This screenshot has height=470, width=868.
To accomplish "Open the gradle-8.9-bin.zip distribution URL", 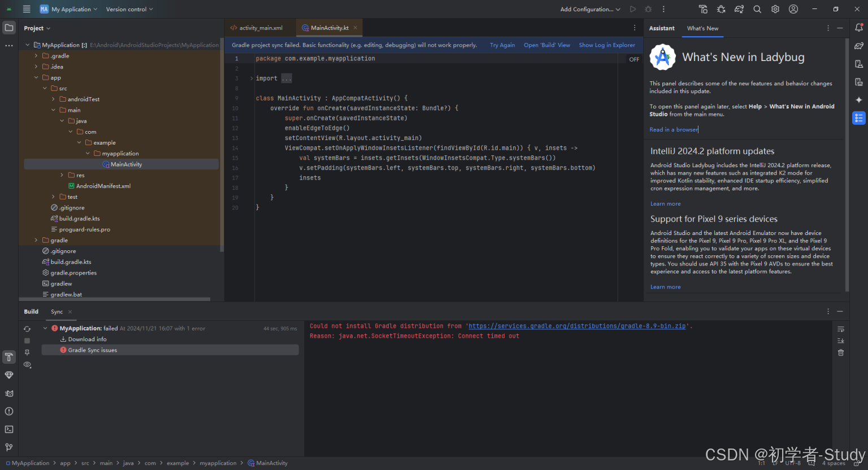I will click(577, 326).
